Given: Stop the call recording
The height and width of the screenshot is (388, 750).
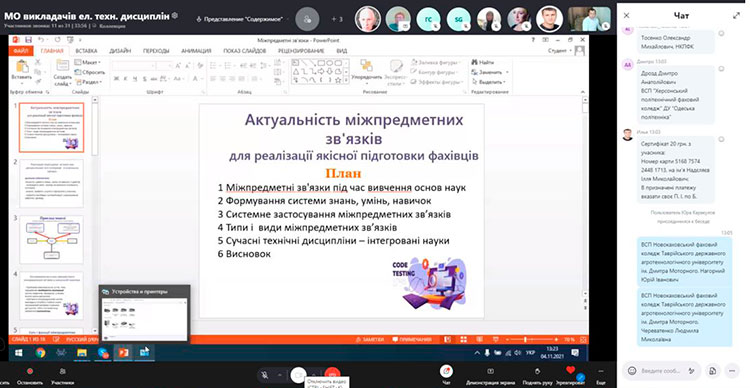Looking at the screenshot, I should coord(30,375).
